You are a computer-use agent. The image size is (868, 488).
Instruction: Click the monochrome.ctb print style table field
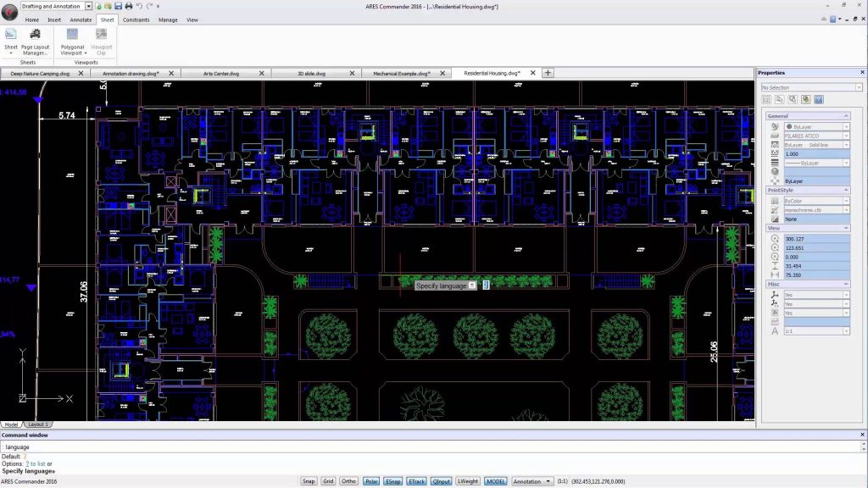pyautogui.click(x=816, y=210)
